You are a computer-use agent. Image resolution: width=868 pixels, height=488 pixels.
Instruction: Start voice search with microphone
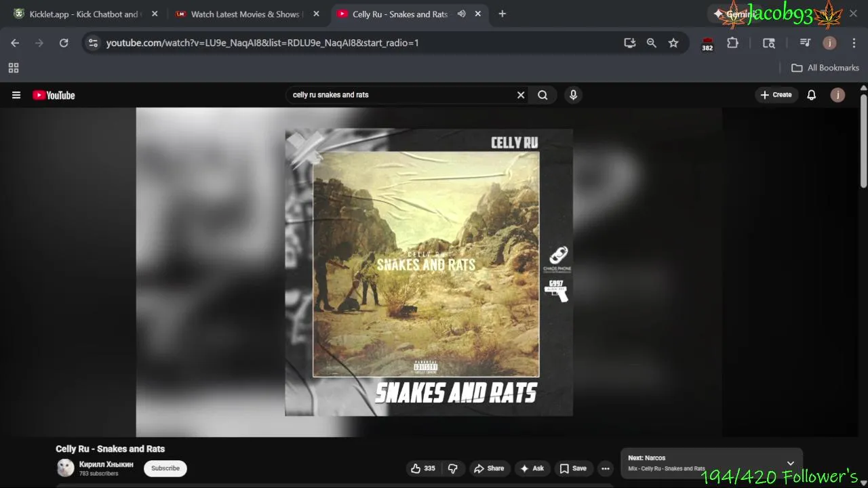(x=573, y=95)
